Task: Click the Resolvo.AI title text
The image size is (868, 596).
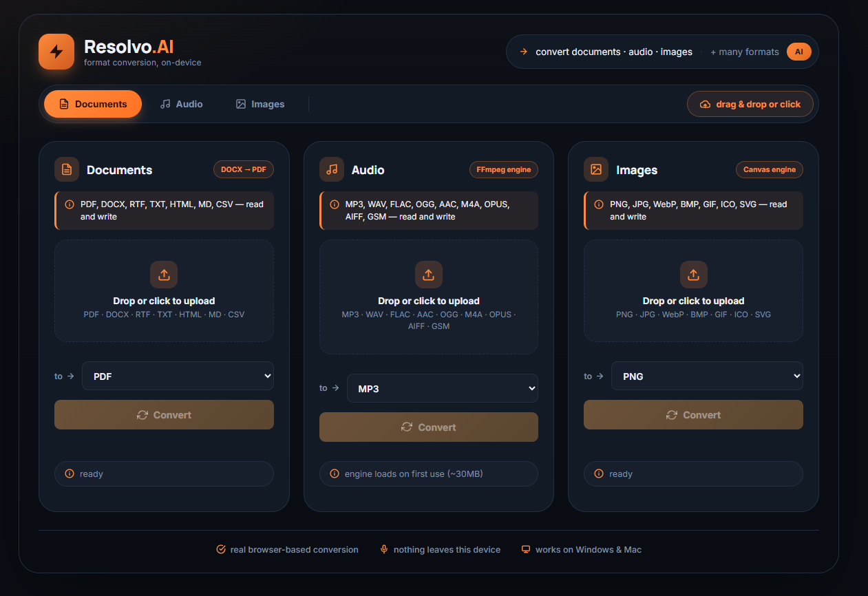Action: (x=129, y=47)
